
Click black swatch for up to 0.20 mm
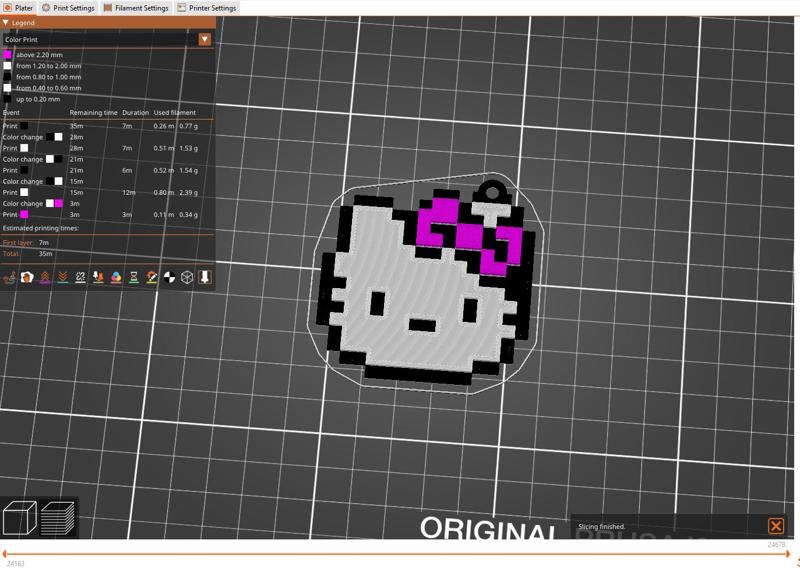[7, 99]
